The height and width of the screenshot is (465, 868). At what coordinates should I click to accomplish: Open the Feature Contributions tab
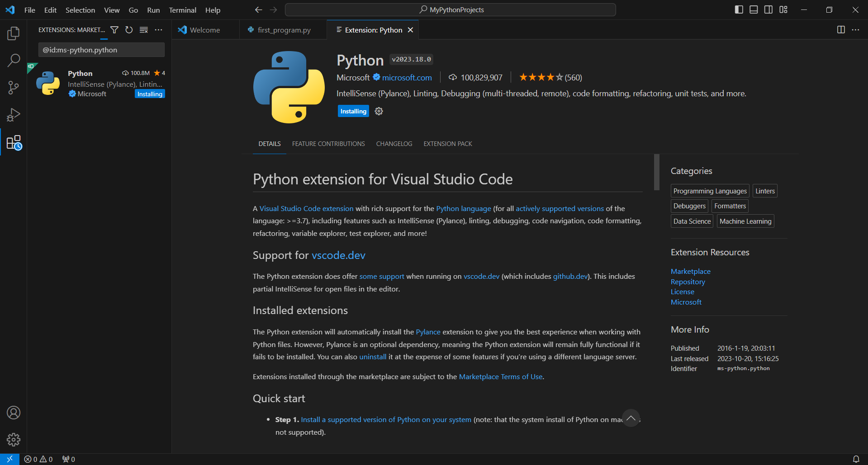pos(328,144)
